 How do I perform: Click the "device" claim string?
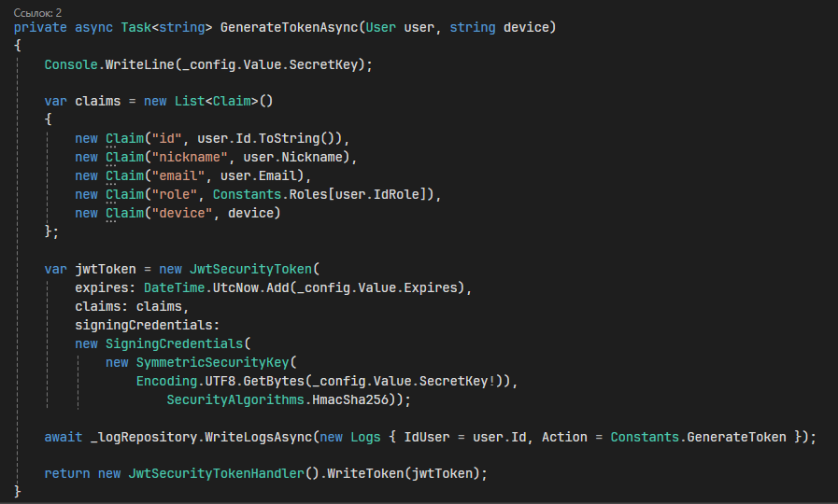click(x=182, y=213)
